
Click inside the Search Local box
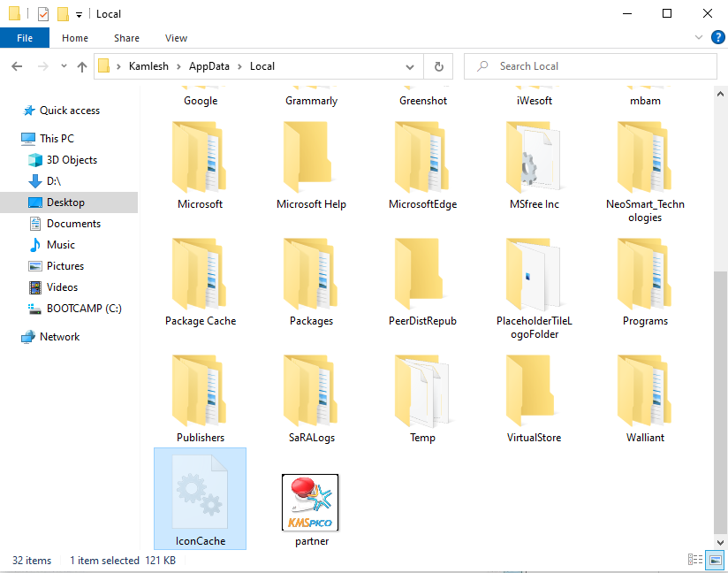tap(590, 66)
